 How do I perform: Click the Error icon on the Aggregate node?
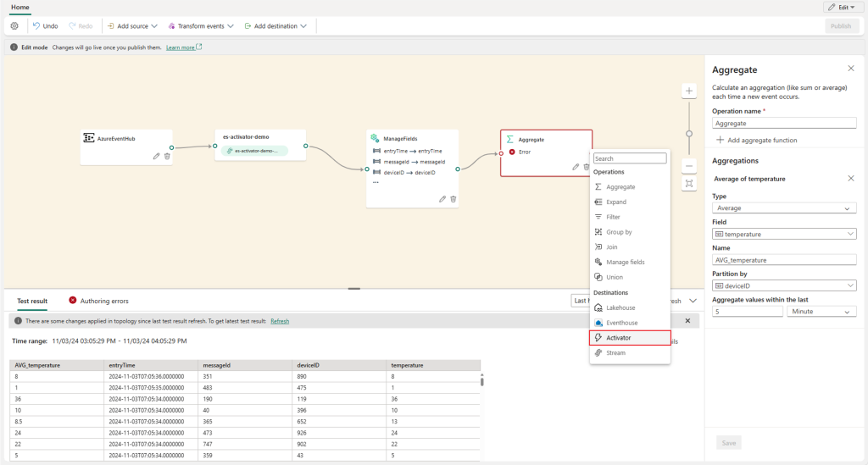click(512, 152)
